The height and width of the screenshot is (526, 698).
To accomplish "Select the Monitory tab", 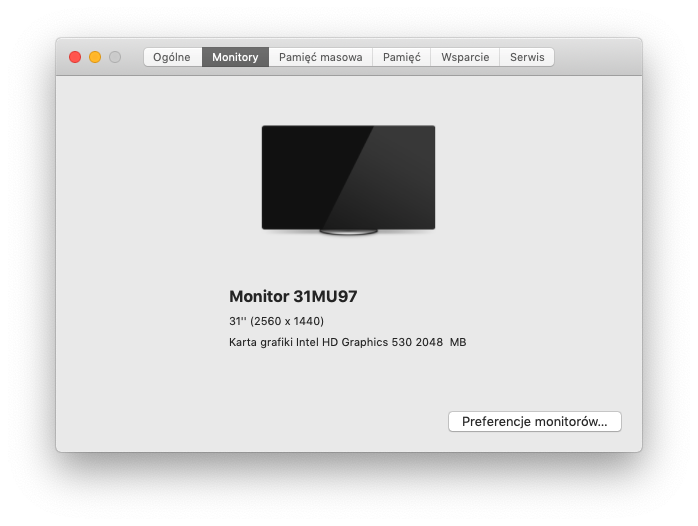I will click(x=235, y=57).
